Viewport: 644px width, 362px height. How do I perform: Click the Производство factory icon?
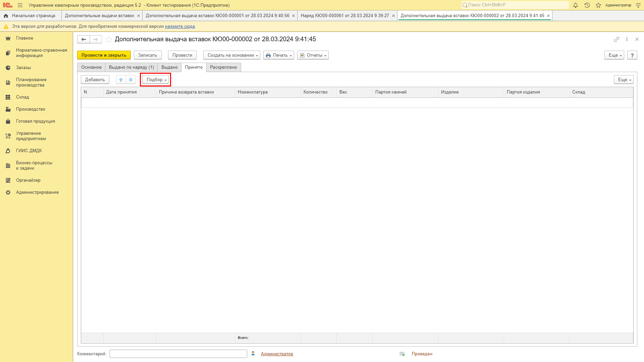(x=8, y=109)
